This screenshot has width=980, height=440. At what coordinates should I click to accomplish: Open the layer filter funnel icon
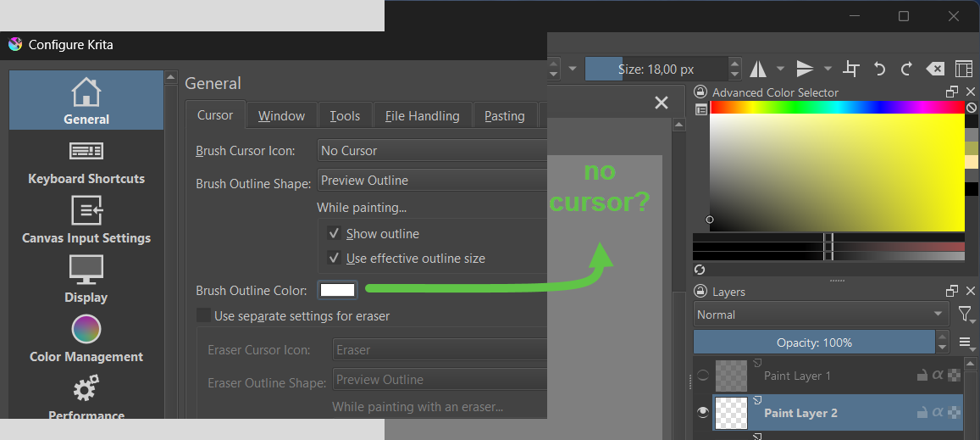pos(965,315)
